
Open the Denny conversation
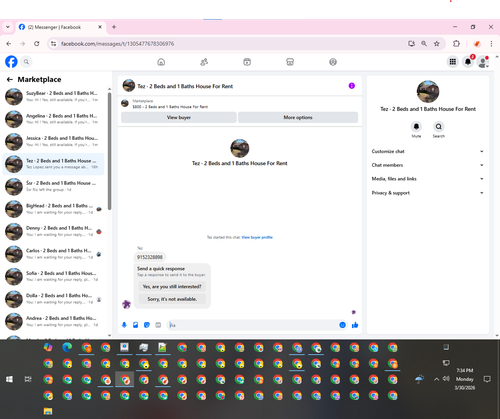point(53,231)
